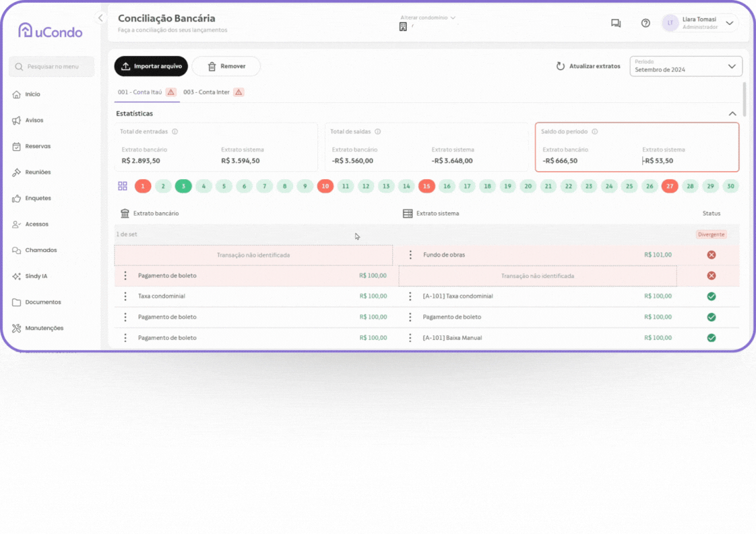This screenshot has height=534, width=756.
Task: Open the chat messages icon in header
Action: click(x=615, y=23)
